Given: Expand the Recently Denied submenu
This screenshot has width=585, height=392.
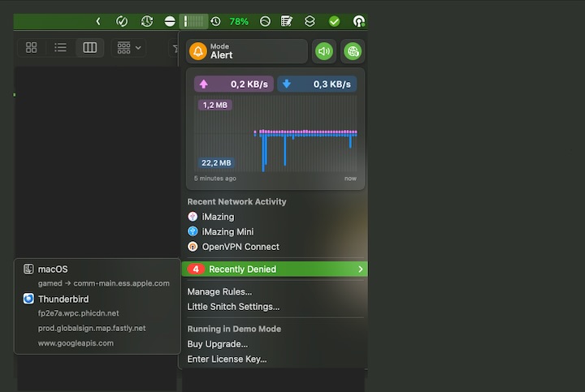Looking at the screenshot, I should [275, 269].
